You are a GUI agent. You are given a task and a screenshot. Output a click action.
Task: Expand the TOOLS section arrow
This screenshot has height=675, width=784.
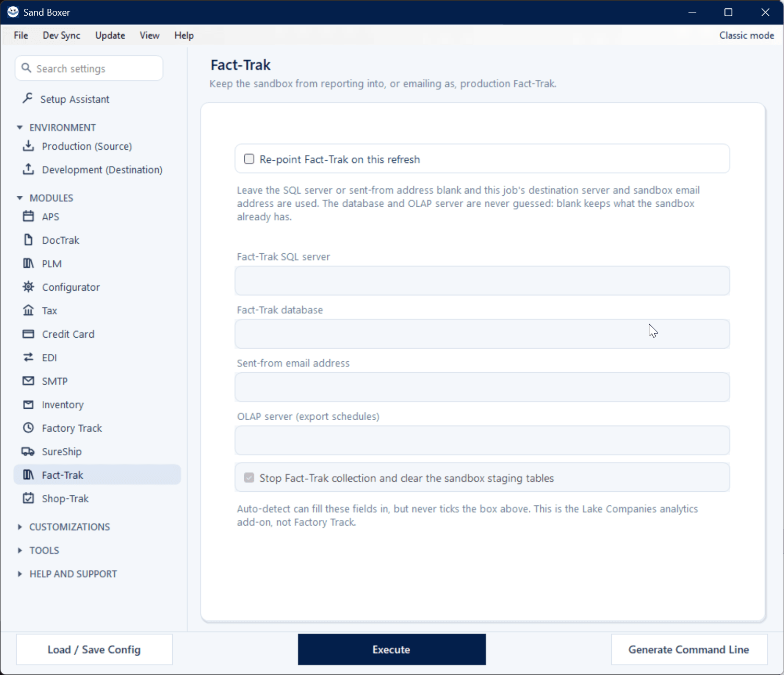point(20,550)
